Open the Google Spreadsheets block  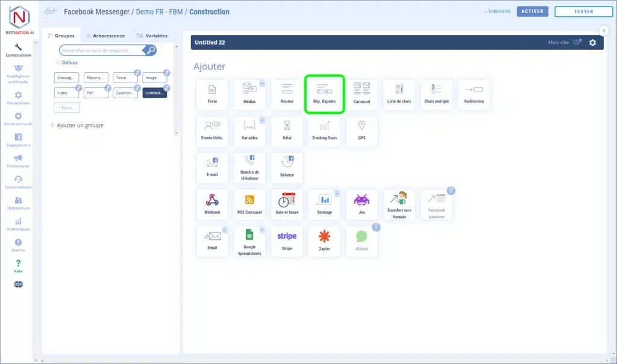click(249, 241)
